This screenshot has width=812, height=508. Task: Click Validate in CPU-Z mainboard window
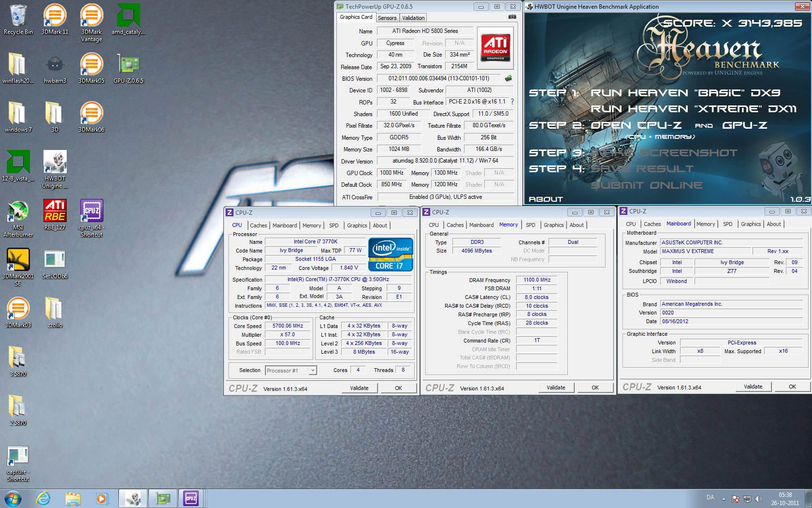pyautogui.click(x=753, y=387)
